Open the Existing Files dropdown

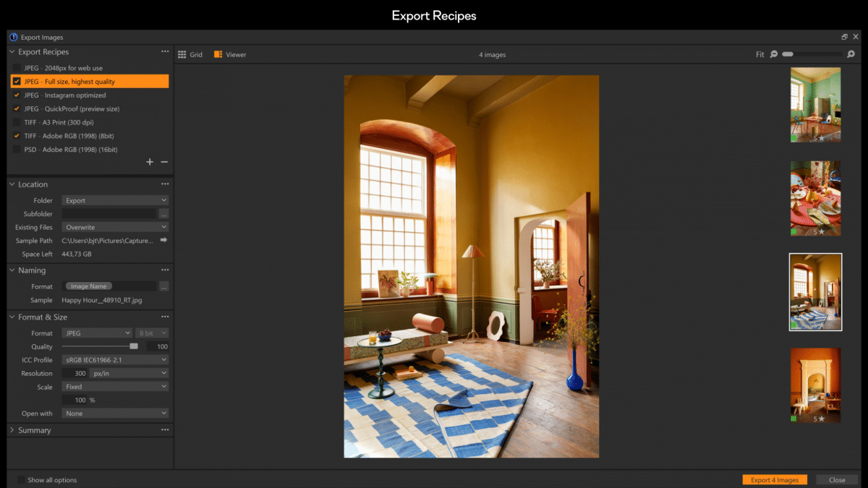tap(114, 227)
